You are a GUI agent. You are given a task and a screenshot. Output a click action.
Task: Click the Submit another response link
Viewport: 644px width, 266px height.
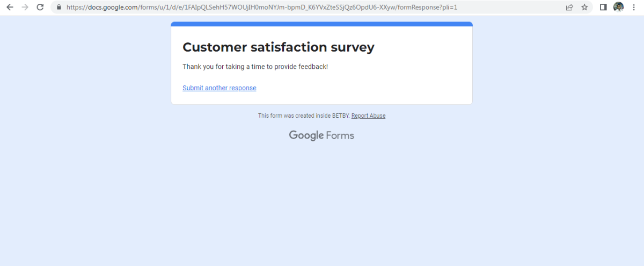(219, 88)
